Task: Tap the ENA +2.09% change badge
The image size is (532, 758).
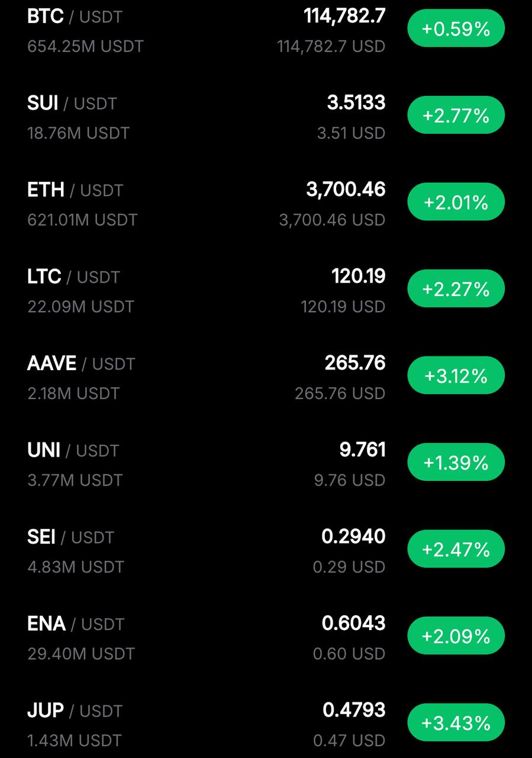Action: 456,636
